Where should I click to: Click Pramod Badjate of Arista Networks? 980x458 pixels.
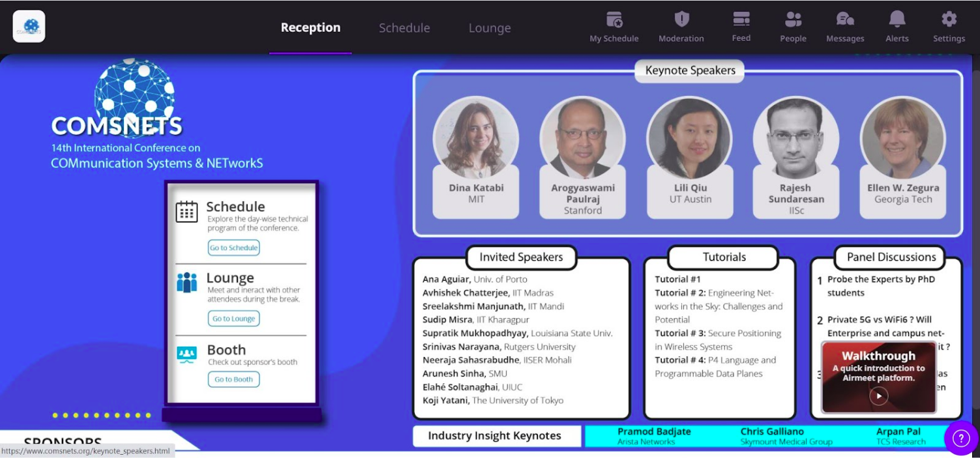point(654,437)
